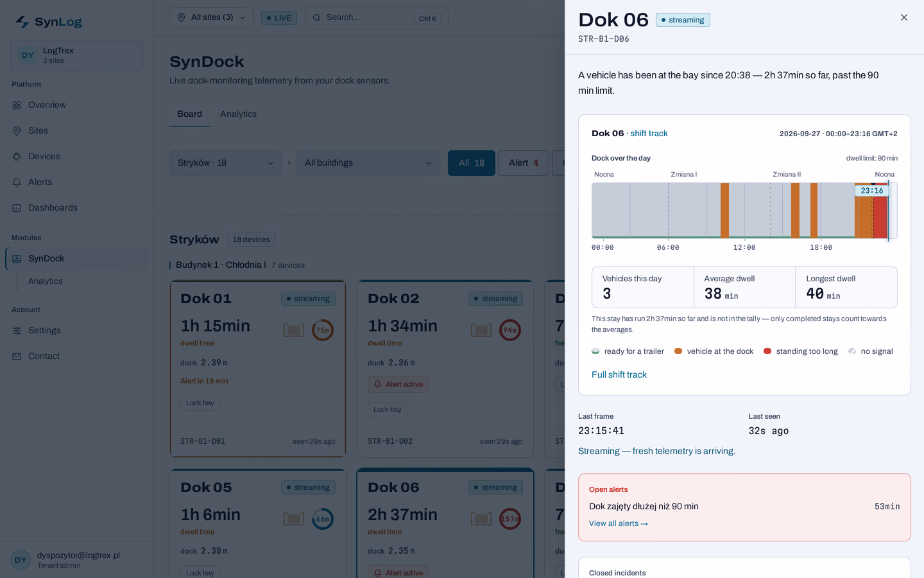The image size is (924, 578).
Task: Click the search magnifier icon
Action: point(316,18)
